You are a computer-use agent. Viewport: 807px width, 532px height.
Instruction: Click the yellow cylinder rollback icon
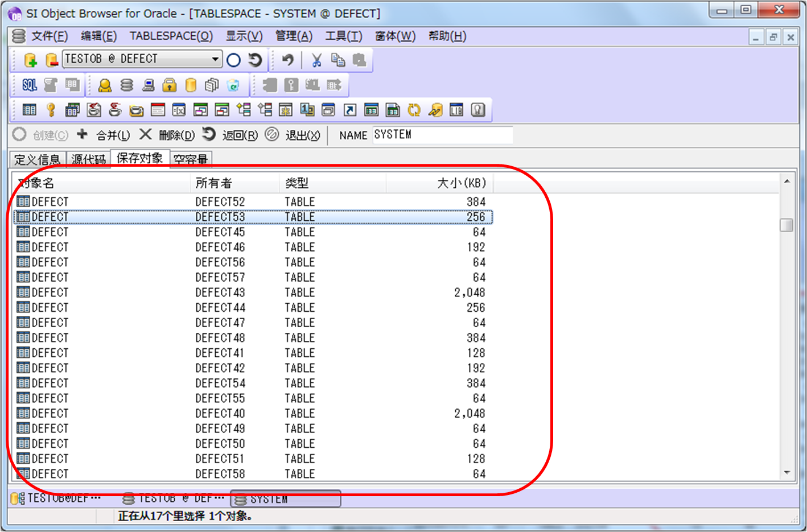point(191,85)
